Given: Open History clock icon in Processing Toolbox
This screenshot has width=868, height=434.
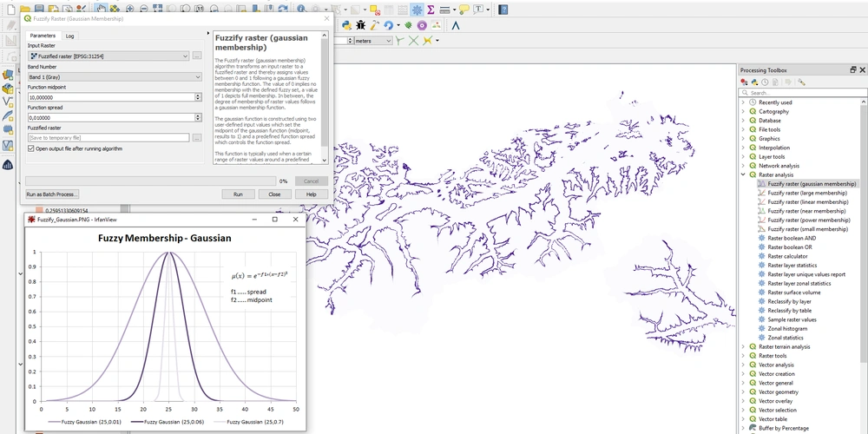Looking at the screenshot, I should (x=765, y=82).
